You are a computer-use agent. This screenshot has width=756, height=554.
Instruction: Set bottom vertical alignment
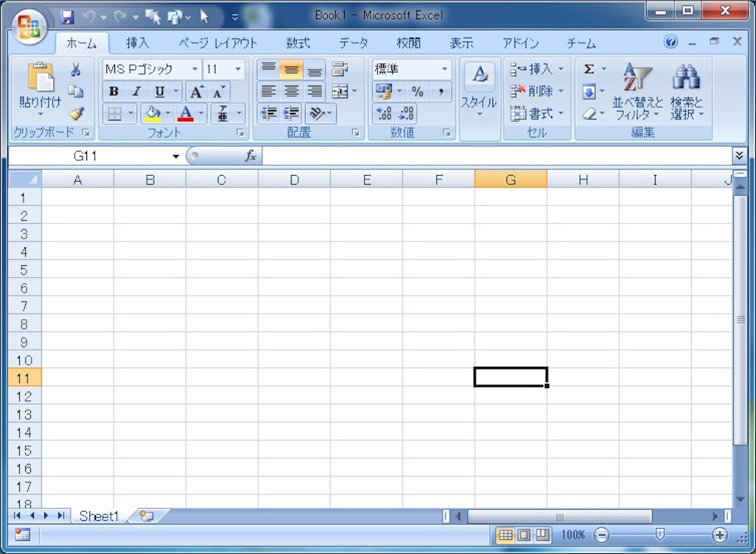click(x=315, y=69)
